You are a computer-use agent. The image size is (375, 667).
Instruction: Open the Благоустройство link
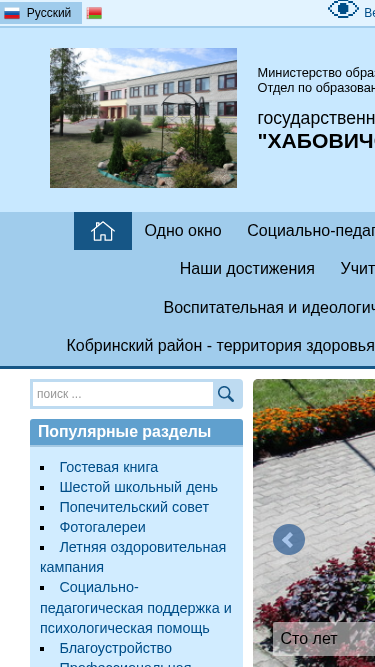116,648
